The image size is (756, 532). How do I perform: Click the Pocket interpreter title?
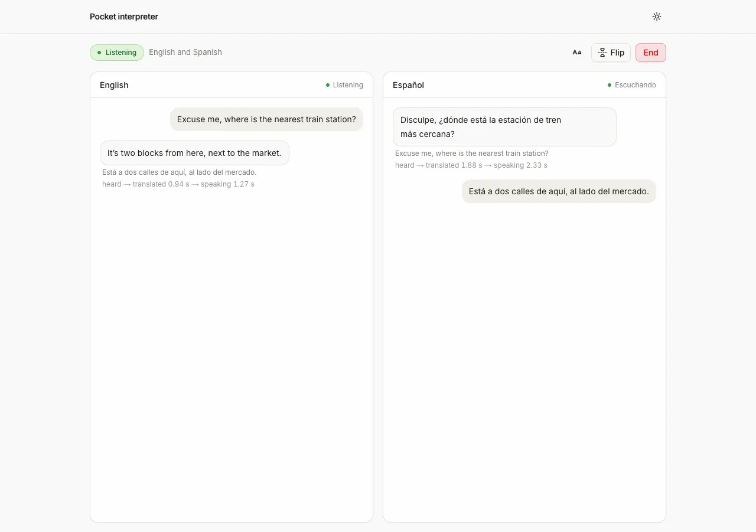click(124, 17)
